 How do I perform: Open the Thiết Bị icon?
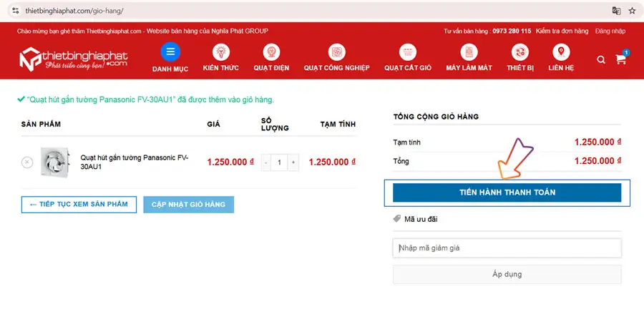pos(520,52)
